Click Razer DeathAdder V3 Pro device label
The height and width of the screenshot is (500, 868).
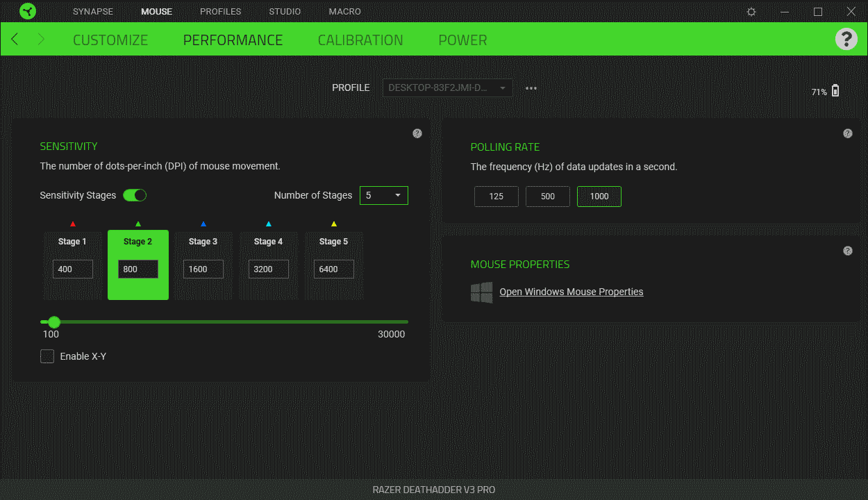coord(434,490)
